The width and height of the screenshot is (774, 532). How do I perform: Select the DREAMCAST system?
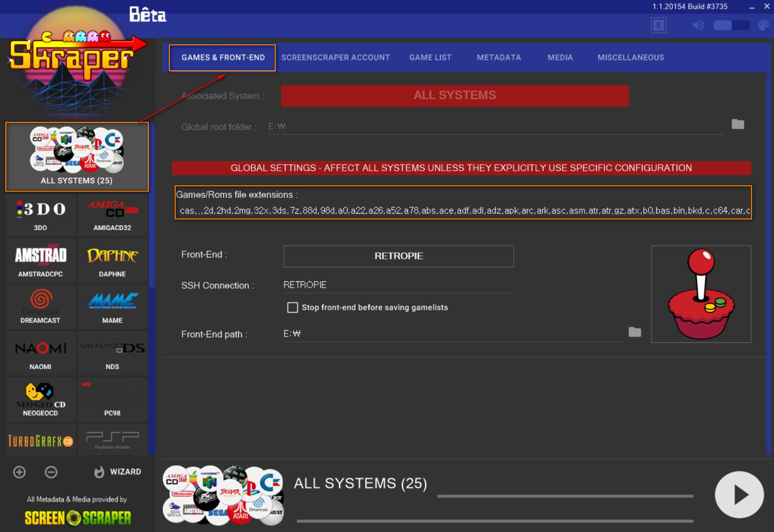click(41, 308)
